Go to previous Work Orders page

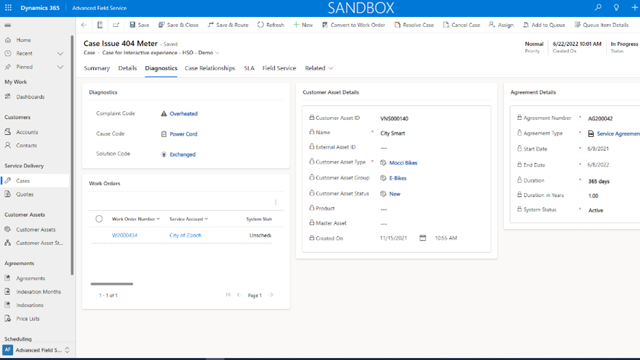pyautogui.click(x=239, y=295)
